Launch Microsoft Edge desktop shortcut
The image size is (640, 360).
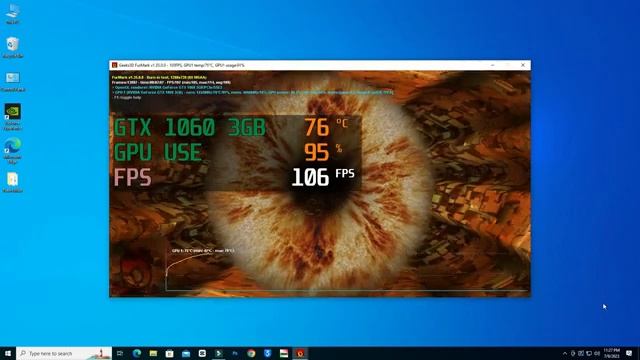(x=13, y=150)
